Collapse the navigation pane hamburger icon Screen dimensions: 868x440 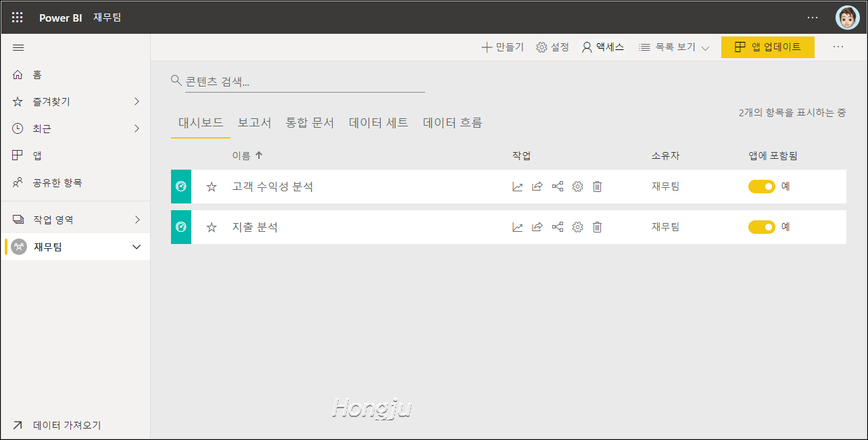coord(18,48)
